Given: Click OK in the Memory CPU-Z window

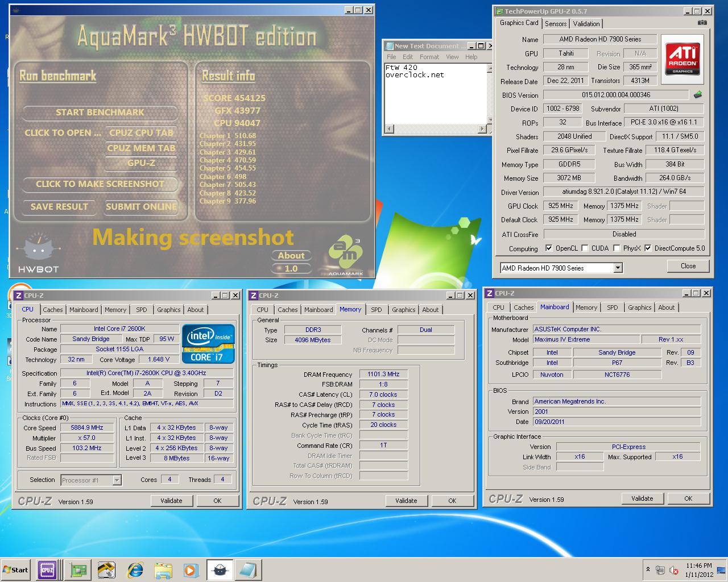Looking at the screenshot, I should (x=452, y=501).
